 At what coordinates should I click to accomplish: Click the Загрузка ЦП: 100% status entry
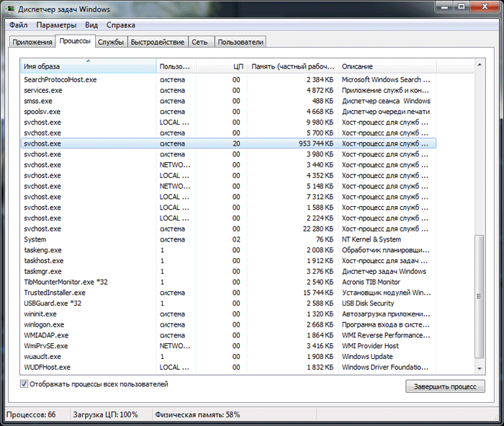(x=105, y=414)
